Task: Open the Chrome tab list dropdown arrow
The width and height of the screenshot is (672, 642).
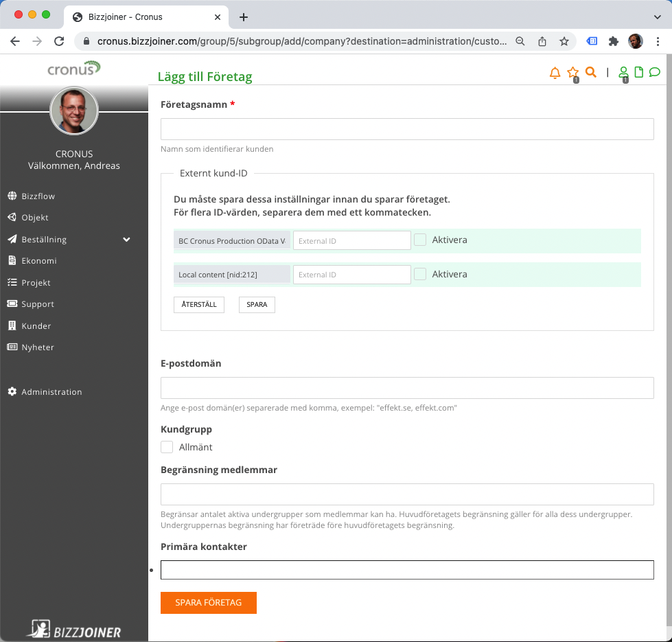Action: tap(657, 16)
